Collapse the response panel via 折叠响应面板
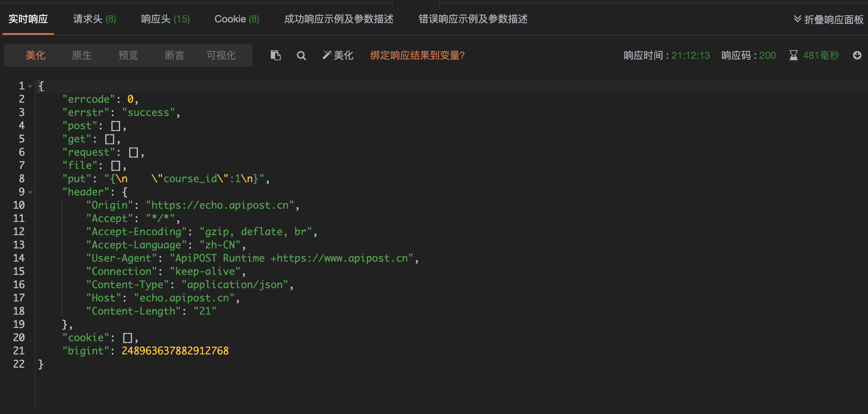Viewport: 868px width, 414px height. pos(828,19)
